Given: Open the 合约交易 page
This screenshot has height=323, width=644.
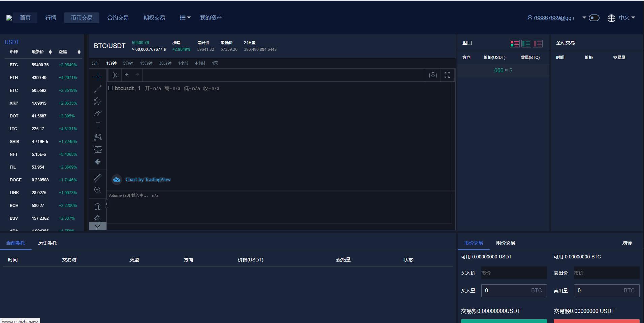Looking at the screenshot, I should pyautogui.click(x=118, y=17).
